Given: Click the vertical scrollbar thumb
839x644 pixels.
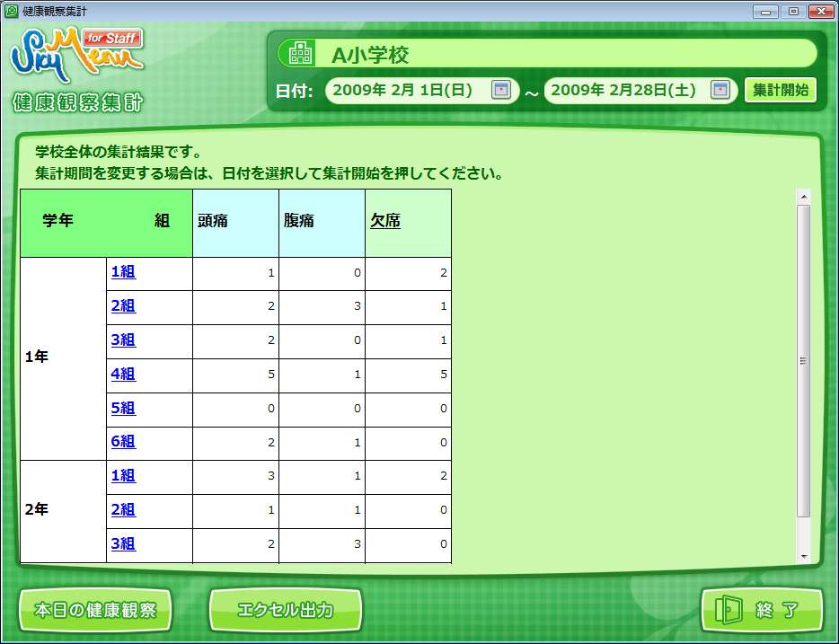Looking at the screenshot, I should tap(803, 361).
